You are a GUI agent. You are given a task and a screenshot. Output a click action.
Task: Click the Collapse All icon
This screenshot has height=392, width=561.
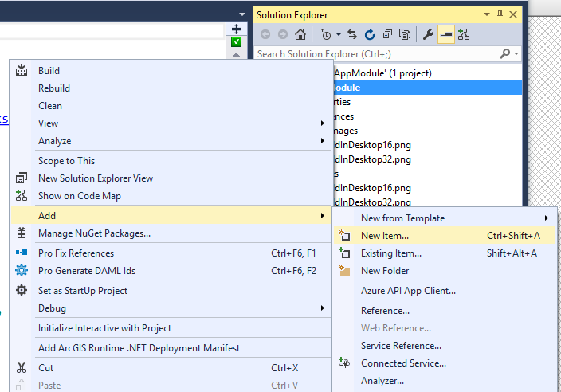click(x=387, y=34)
